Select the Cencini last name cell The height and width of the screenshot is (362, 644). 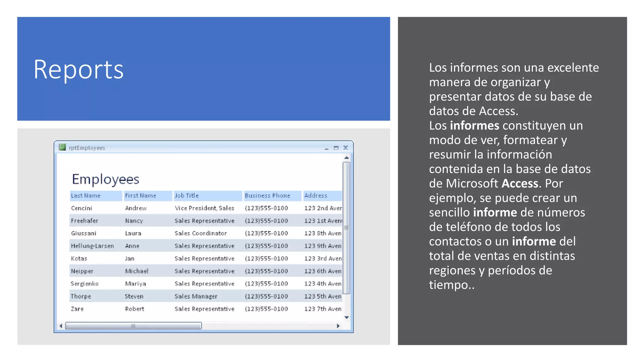[81, 208]
